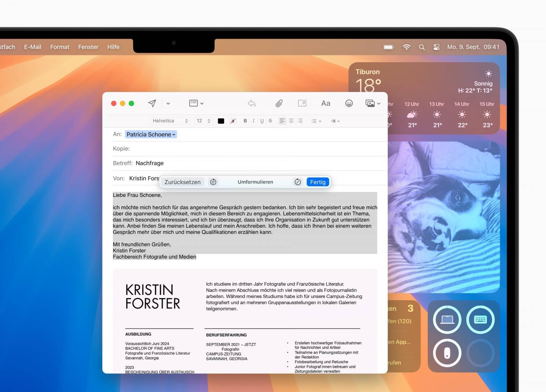Enable center text alignment

[291, 121]
